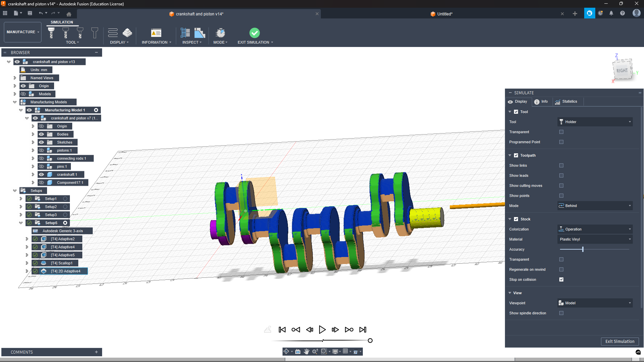The height and width of the screenshot is (362, 644).
Task: Open the Material Plastic Vinyl dropdown
Action: pos(595,239)
